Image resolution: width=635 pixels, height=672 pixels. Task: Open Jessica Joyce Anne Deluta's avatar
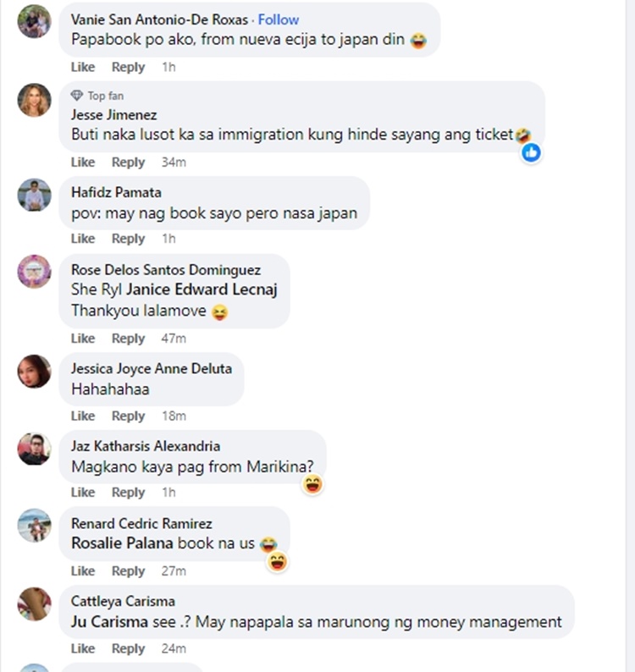click(x=35, y=372)
